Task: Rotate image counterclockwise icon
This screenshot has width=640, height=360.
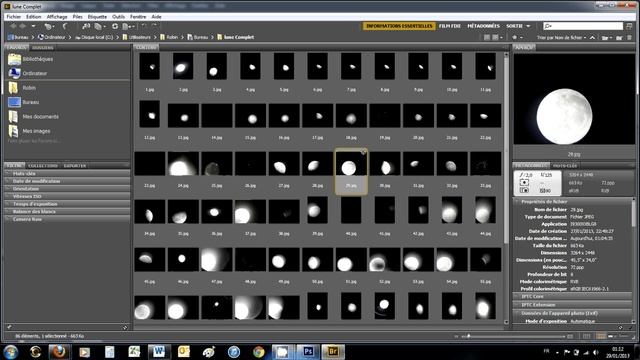Action: 144,26
